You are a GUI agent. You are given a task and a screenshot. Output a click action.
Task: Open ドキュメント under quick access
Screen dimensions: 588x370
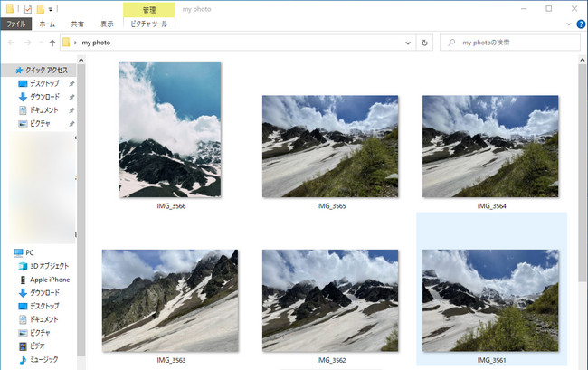(44, 110)
